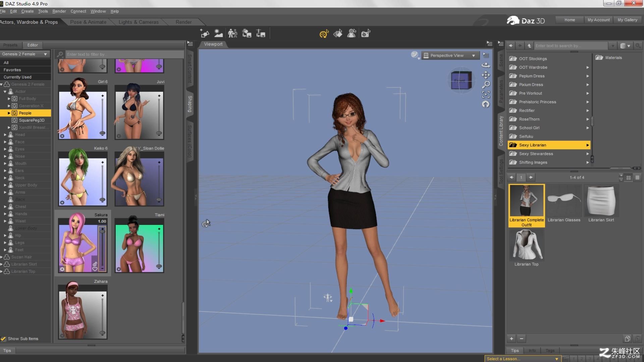
Task: Open the viewport options menu icon
Action: (486, 55)
